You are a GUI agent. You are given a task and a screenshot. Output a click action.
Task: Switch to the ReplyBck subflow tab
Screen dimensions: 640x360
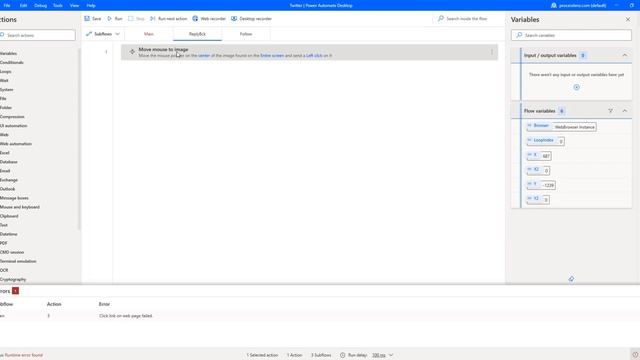[197, 34]
